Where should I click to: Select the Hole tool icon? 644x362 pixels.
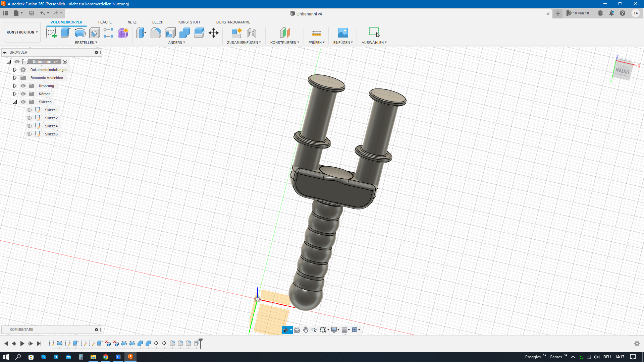(x=94, y=33)
